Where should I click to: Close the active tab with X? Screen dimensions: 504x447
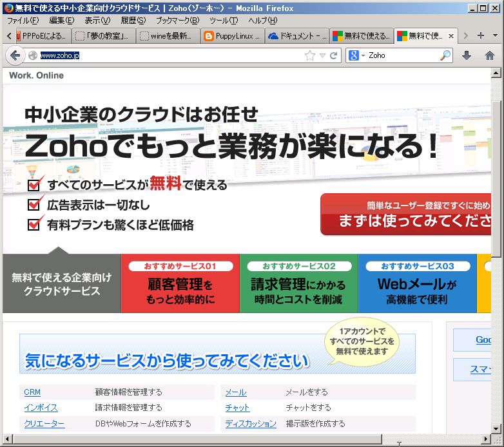point(451,36)
